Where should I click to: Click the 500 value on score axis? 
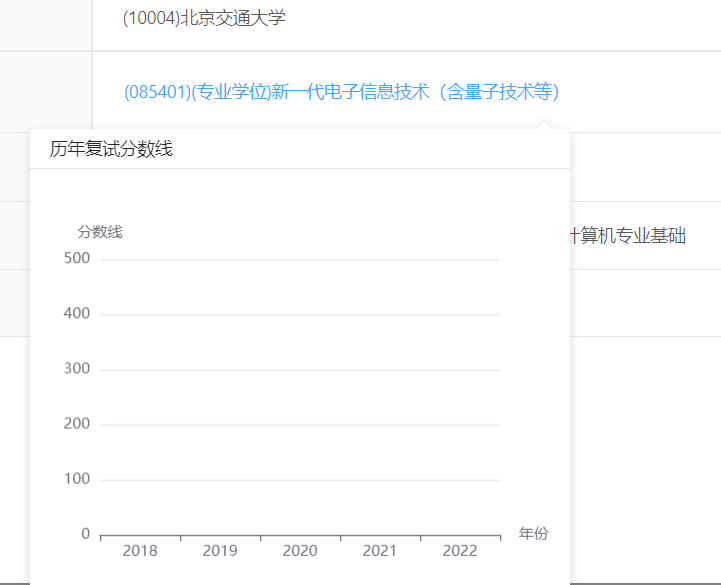(x=77, y=258)
